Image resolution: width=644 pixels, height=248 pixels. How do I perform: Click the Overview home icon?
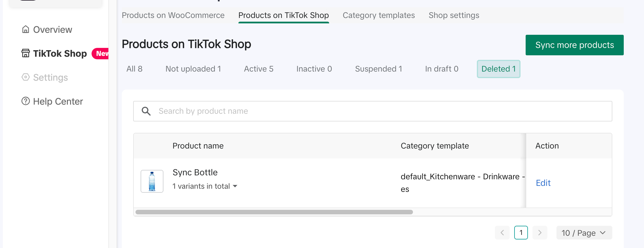tap(26, 29)
